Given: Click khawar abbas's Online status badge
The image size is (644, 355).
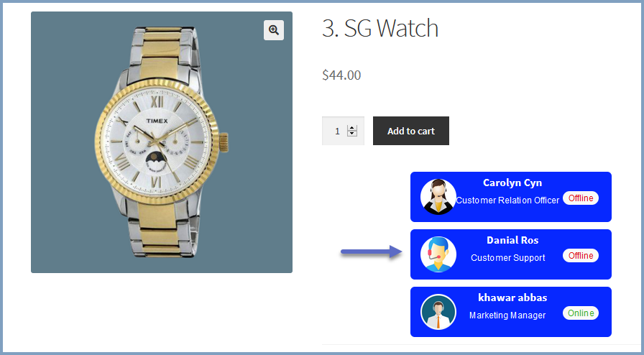Looking at the screenshot, I should (x=580, y=313).
